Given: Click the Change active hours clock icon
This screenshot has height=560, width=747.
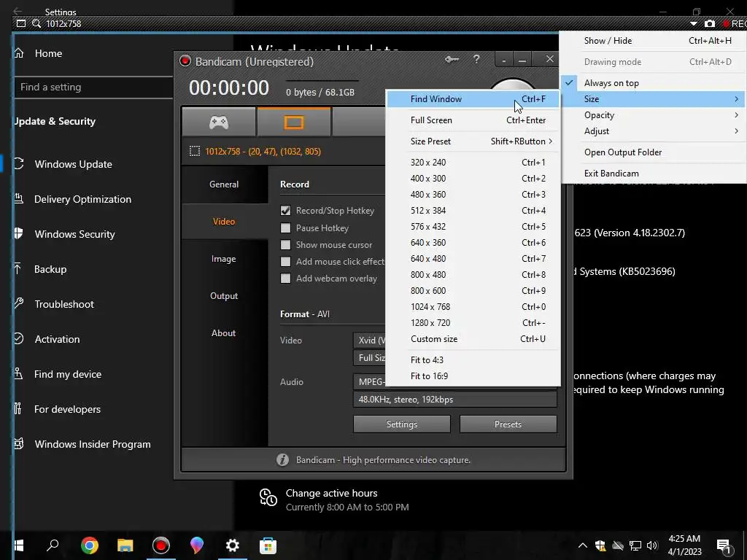Looking at the screenshot, I should click(268, 497).
